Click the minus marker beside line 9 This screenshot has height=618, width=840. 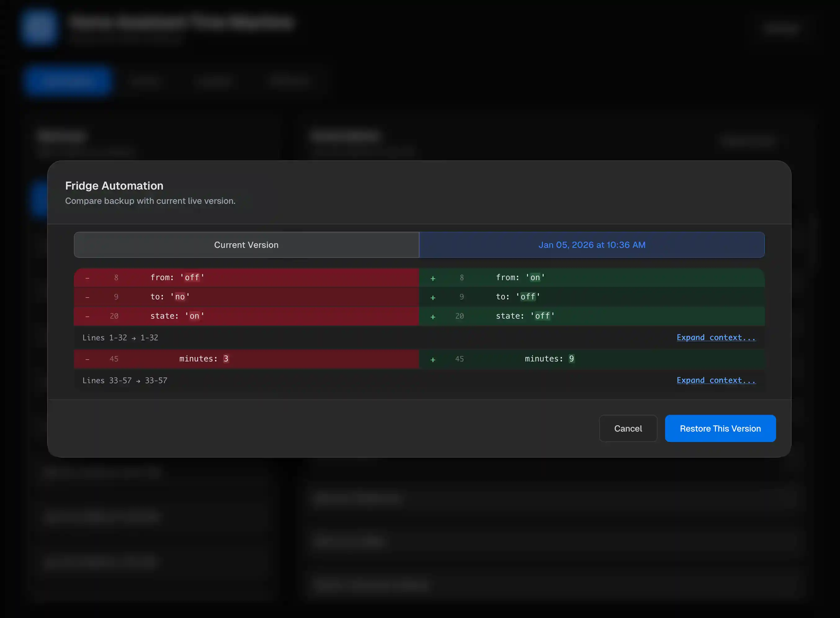tap(87, 297)
